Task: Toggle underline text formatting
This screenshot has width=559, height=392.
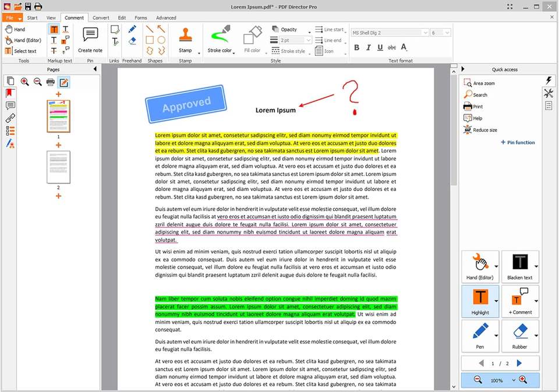Action: [x=380, y=47]
